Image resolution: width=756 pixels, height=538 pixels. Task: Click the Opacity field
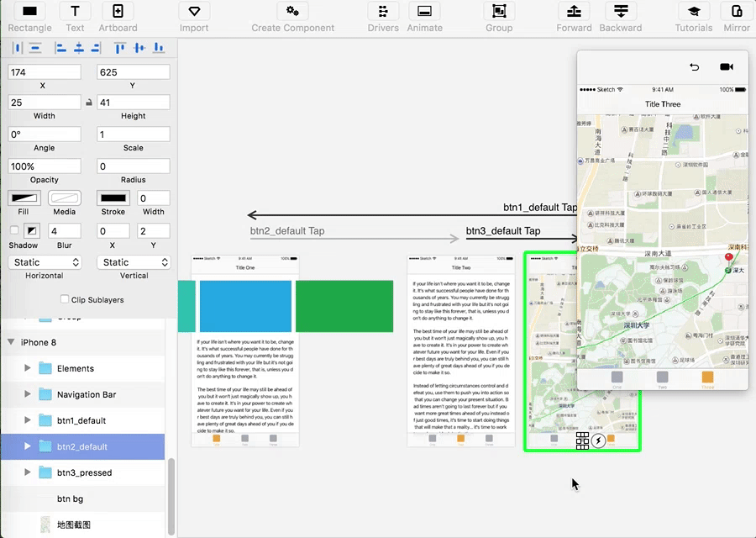(45, 166)
